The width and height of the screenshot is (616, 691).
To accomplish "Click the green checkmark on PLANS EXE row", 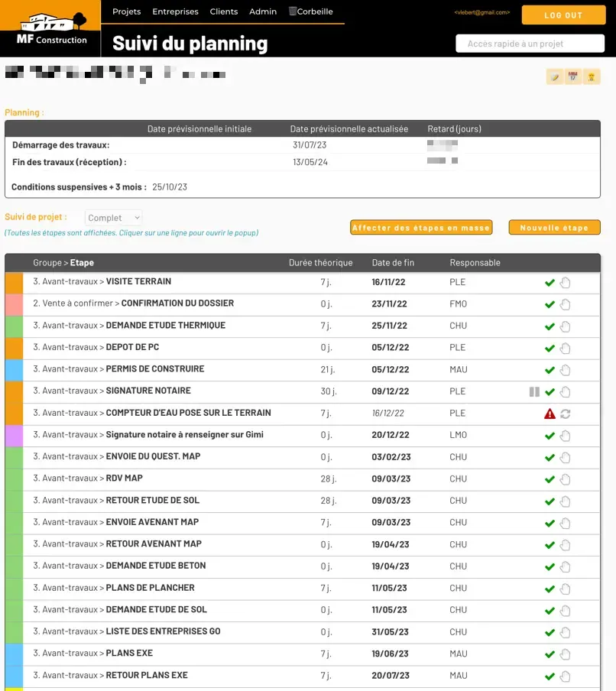I will [x=550, y=654].
